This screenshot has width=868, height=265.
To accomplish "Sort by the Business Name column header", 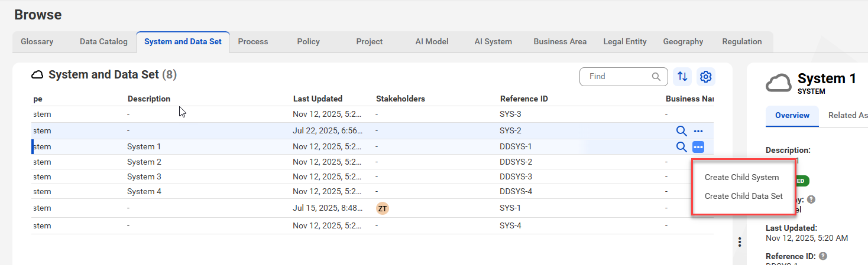I will (689, 99).
